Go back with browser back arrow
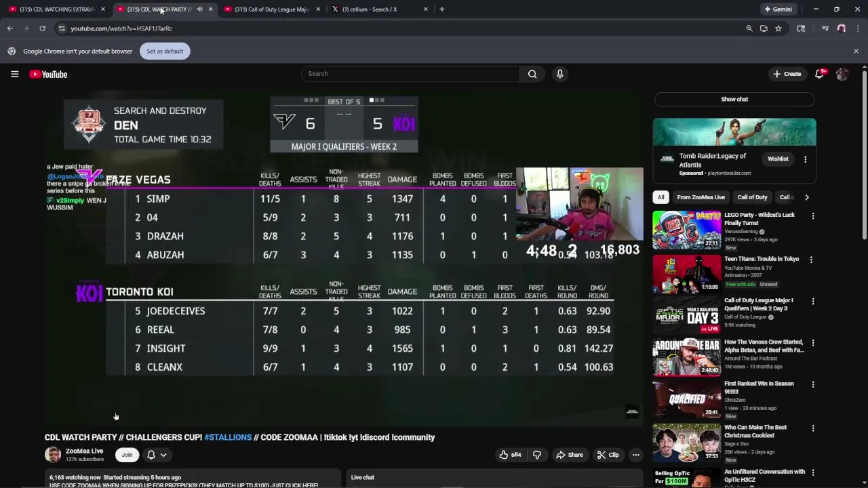868x488 pixels. click(x=10, y=28)
